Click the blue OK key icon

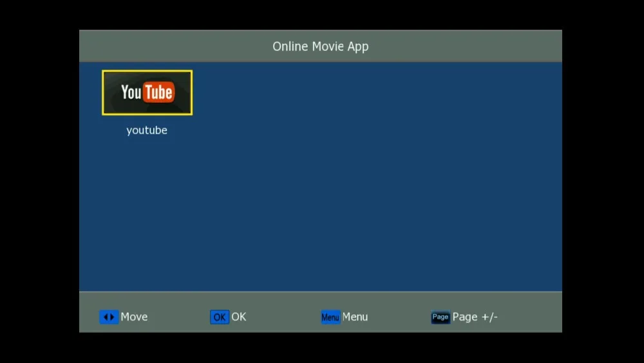pos(220,317)
